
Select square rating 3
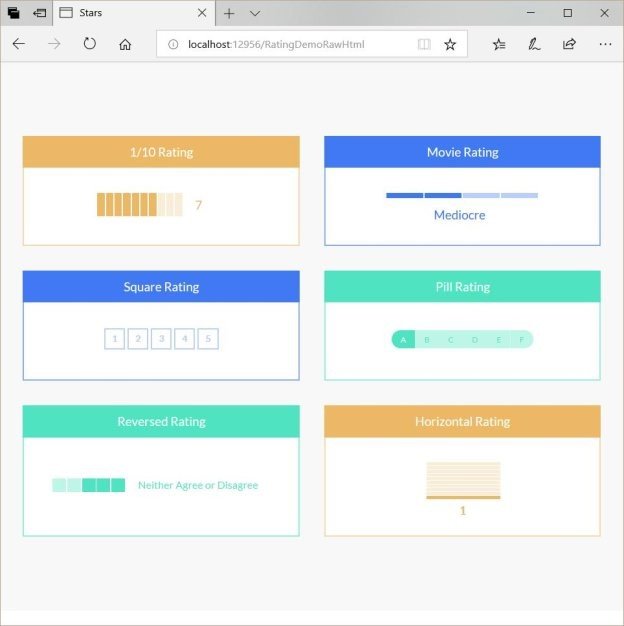click(x=161, y=339)
